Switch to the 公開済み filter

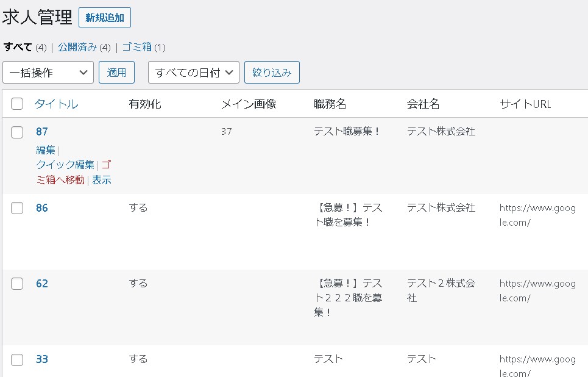coord(77,47)
